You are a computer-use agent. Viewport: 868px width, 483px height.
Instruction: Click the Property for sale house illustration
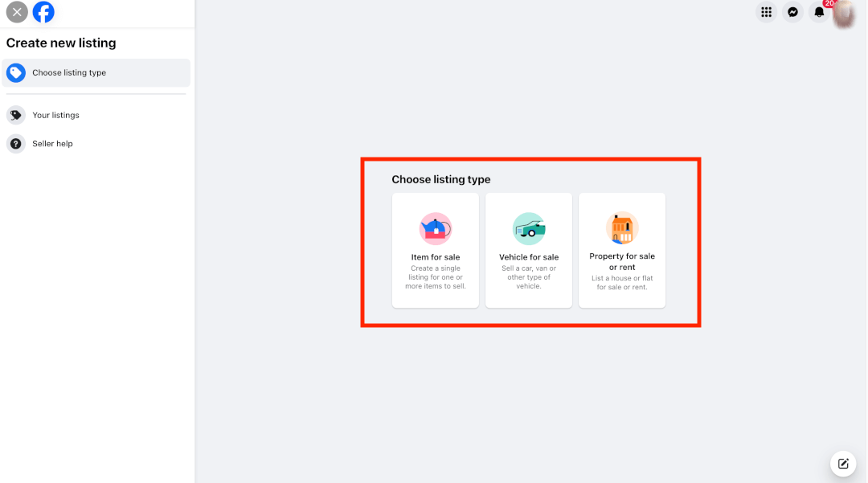click(x=622, y=228)
